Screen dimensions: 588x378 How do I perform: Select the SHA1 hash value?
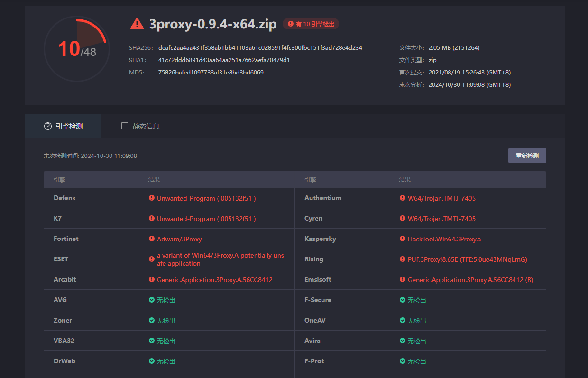[x=224, y=60]
